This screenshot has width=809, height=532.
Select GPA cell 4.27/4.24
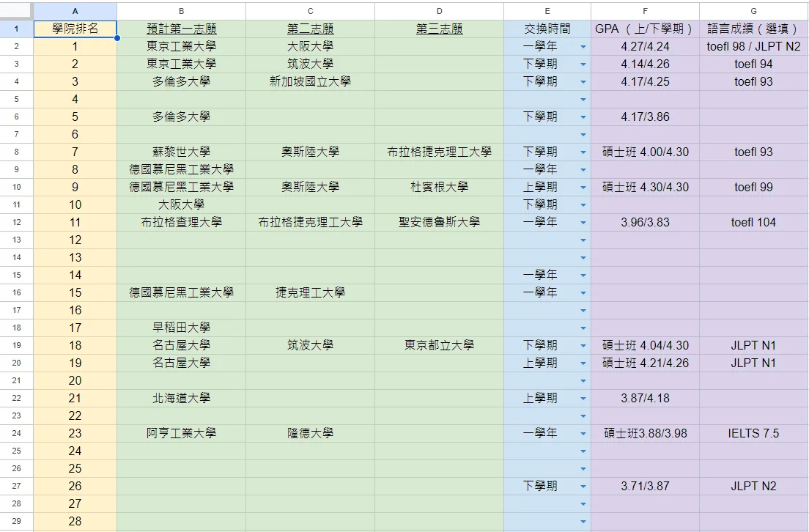[645, 46]
